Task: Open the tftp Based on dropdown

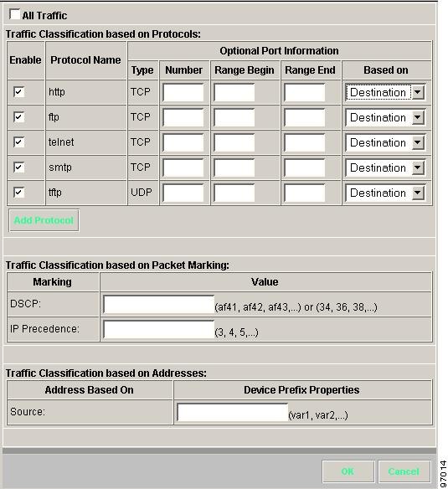Action: tap(385, 193)
